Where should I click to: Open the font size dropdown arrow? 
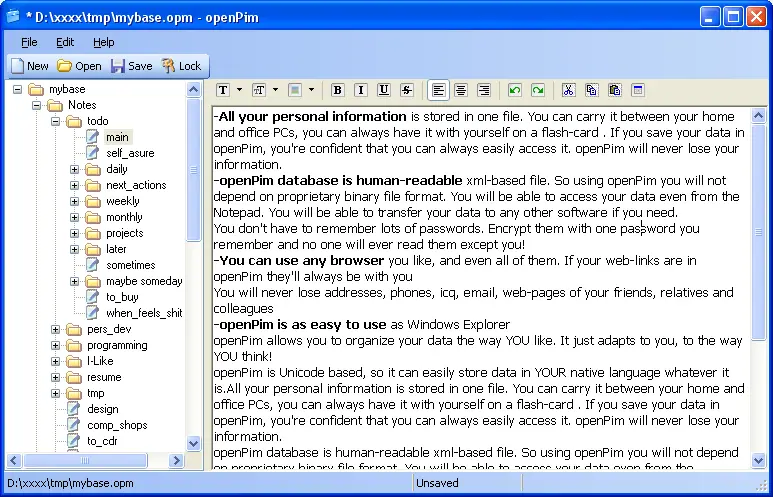pos(276,90)
